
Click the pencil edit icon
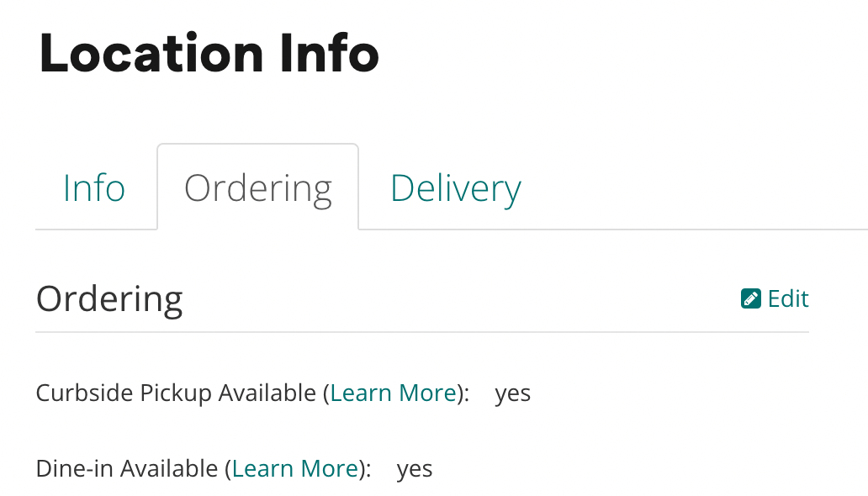(751, 298)
